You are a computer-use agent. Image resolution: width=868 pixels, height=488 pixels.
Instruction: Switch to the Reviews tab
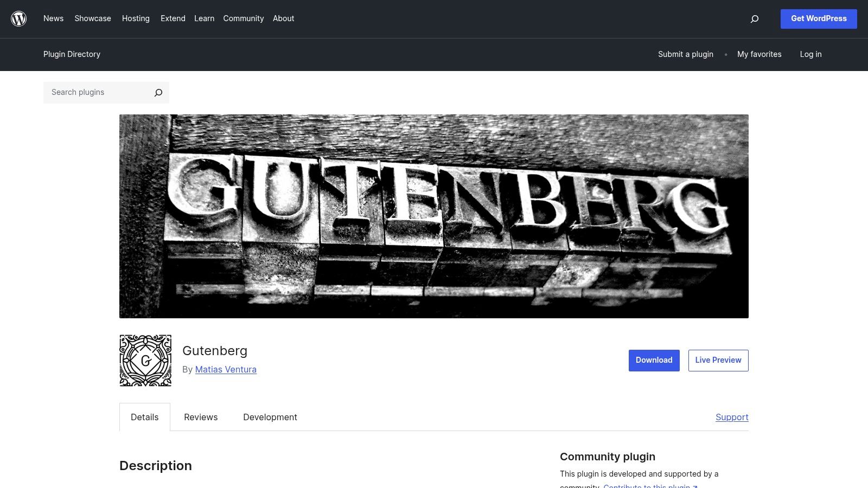tap(201, 417)
